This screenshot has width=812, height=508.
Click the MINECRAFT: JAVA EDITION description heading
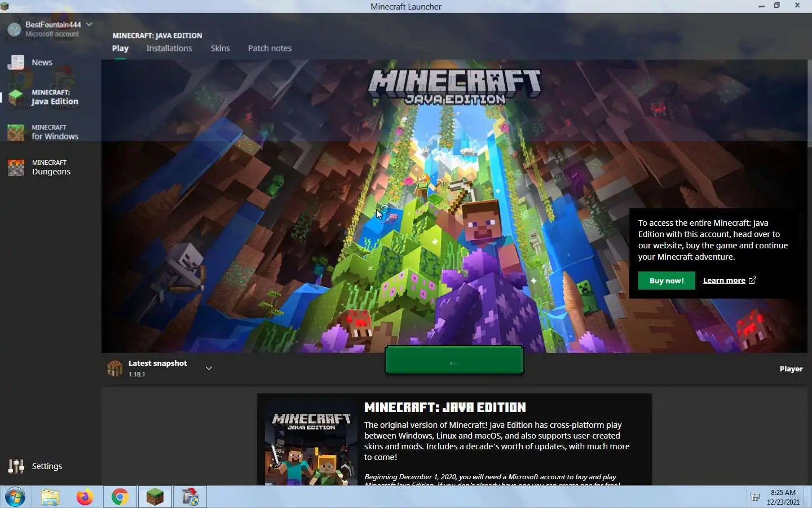(x=445, y=408)
